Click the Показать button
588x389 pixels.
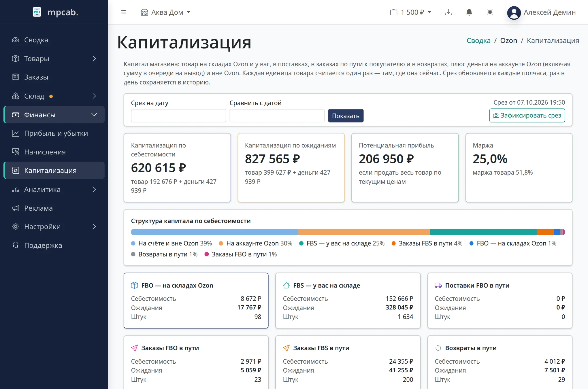pyautogui.click(x=346, y=116)
